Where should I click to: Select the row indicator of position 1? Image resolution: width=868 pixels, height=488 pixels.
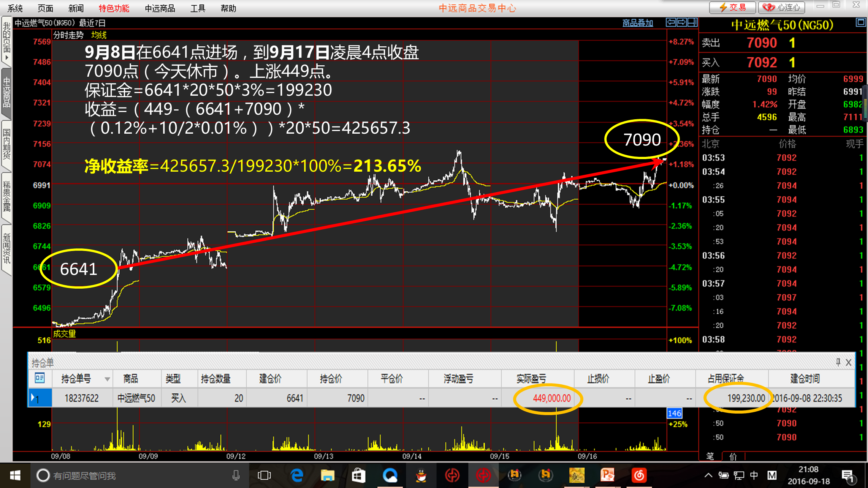click(40, 398)
